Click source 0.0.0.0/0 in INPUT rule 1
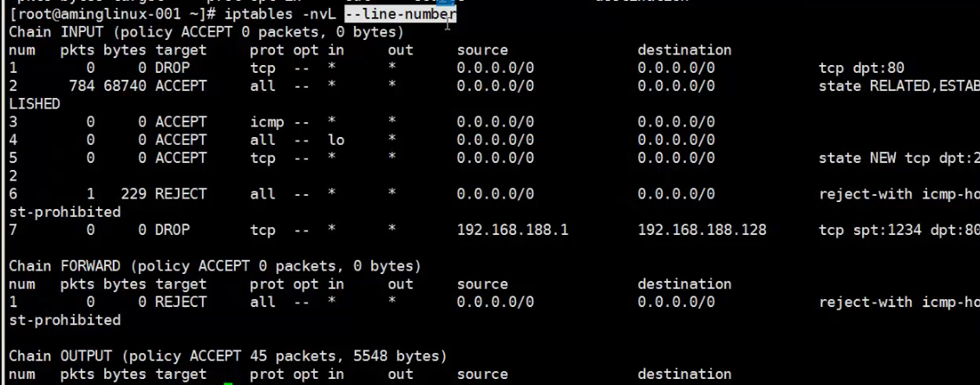The image size is (980, 385). (495, 69)
